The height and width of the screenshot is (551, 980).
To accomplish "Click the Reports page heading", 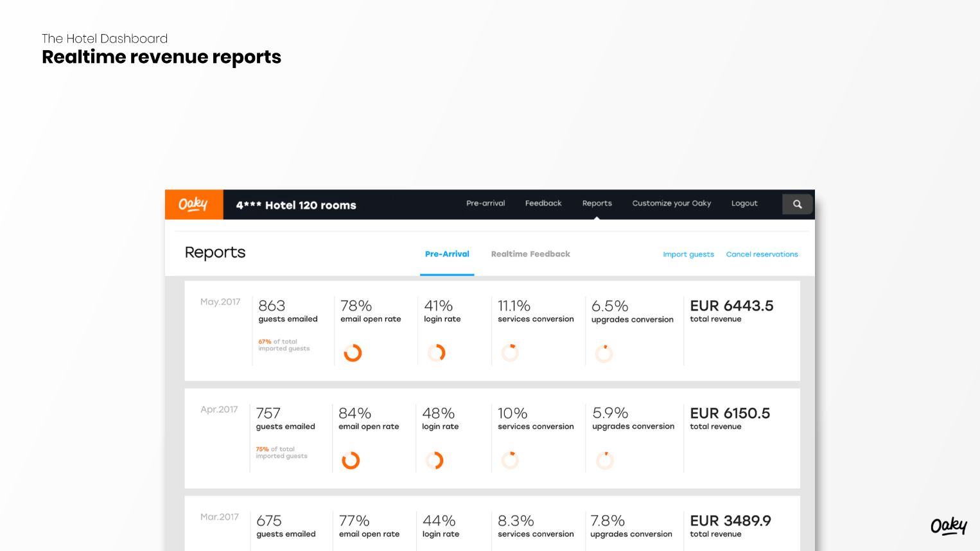I will 215,253.
